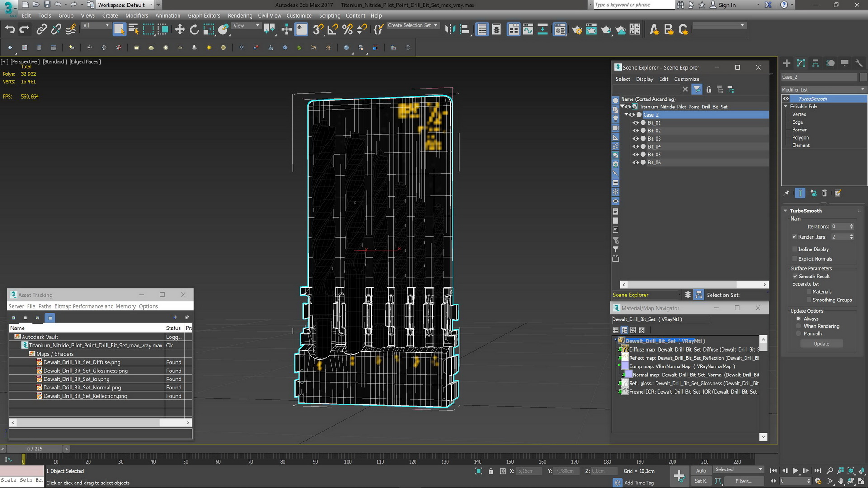This screenshot has height=488, width=868.
Task: Open the View reference coordinate dropdown
Action: point(246,26)
